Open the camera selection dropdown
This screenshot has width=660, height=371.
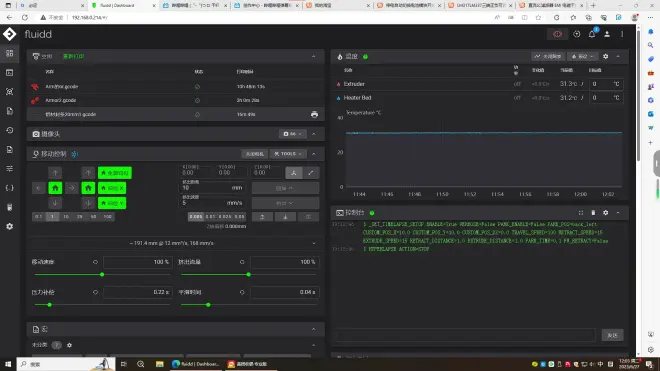[x=292, y=134]
